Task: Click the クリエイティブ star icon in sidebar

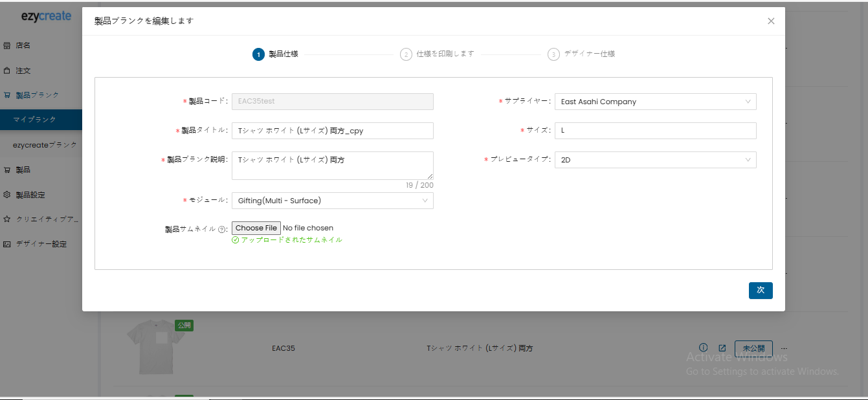Action: pyautogui.click(x=7, y=219)
